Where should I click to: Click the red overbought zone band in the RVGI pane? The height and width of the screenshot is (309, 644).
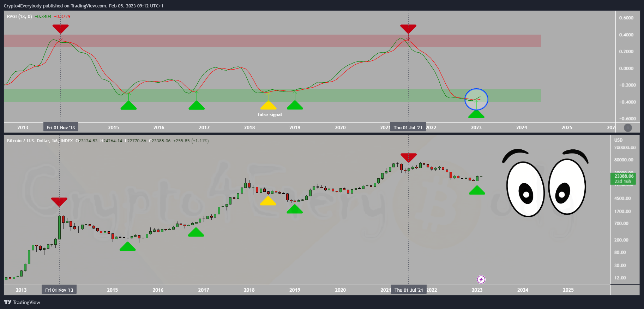pyautogui.click(x=272, y=41)
